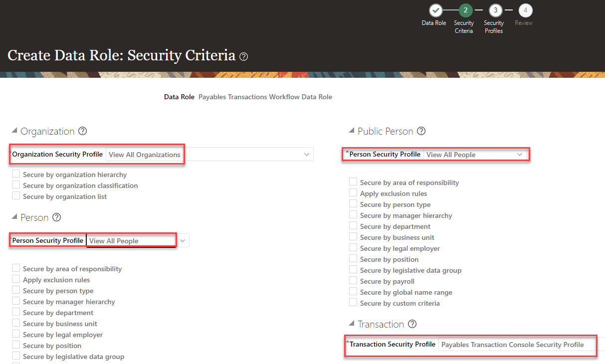Open help icon beside Public Person heading

coord(421,131)
